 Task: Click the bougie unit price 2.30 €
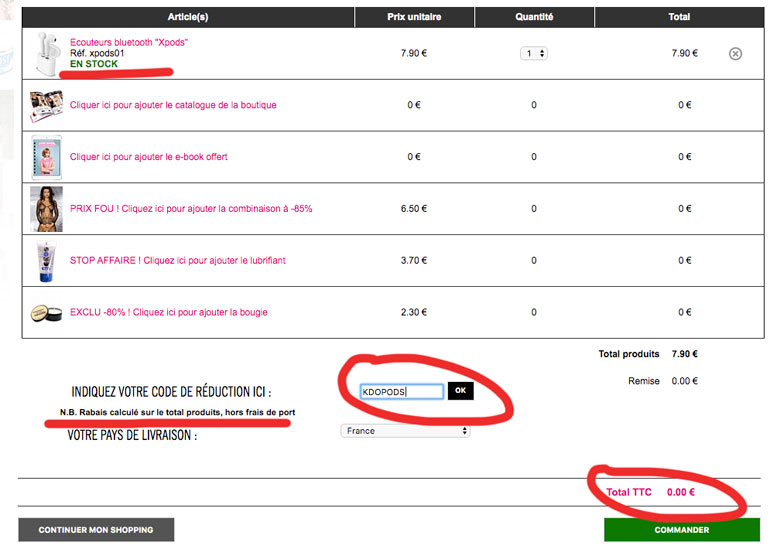[x=414, y=312]
